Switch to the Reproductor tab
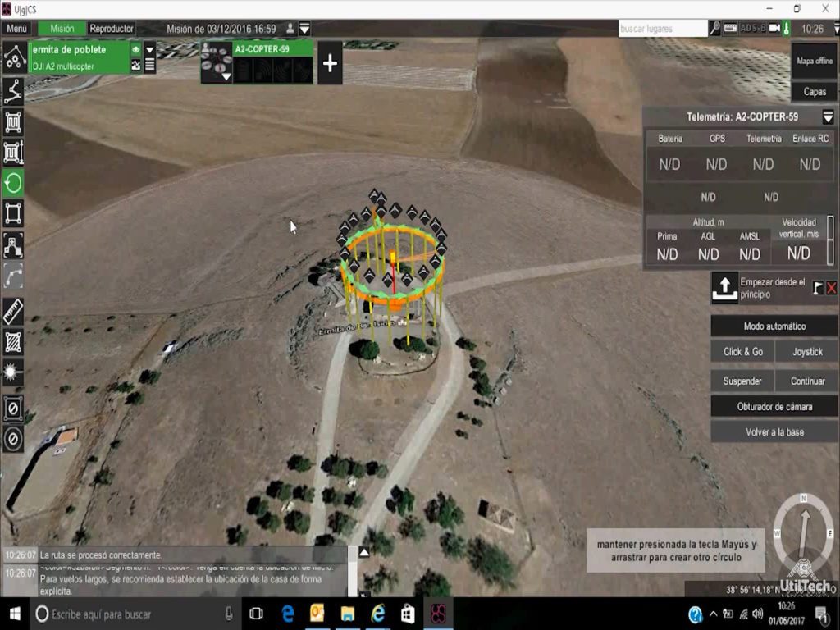The image size is (840, 630). [112, 29]
